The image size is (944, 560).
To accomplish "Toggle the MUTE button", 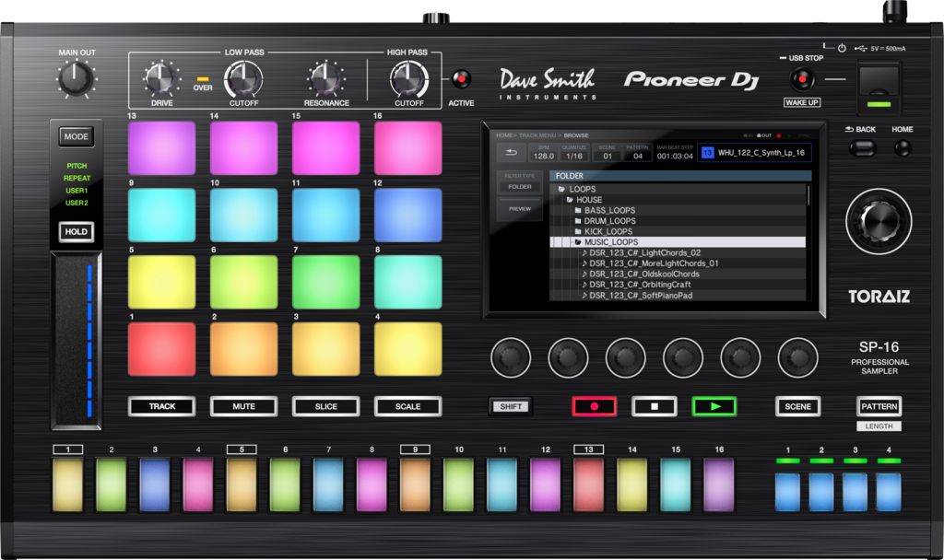I will pos(243,406).
